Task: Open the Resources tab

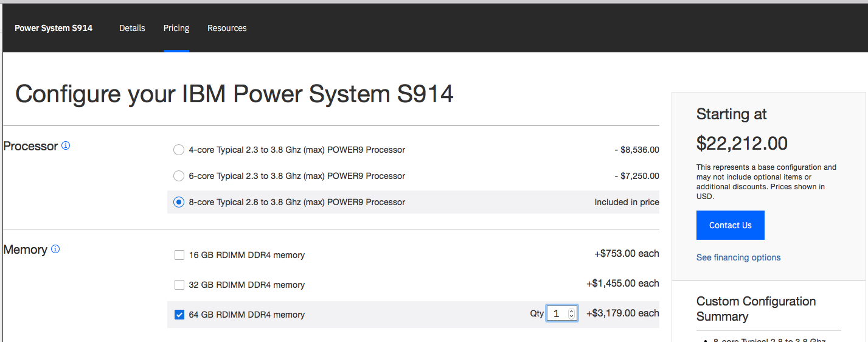Action: point(227,28)
